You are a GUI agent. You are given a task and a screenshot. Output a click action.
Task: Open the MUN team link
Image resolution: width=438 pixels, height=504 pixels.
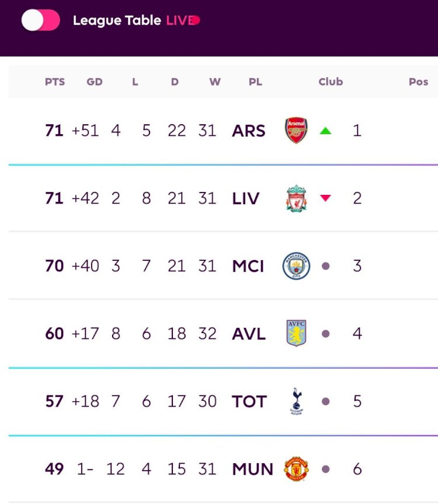(252, 469)
